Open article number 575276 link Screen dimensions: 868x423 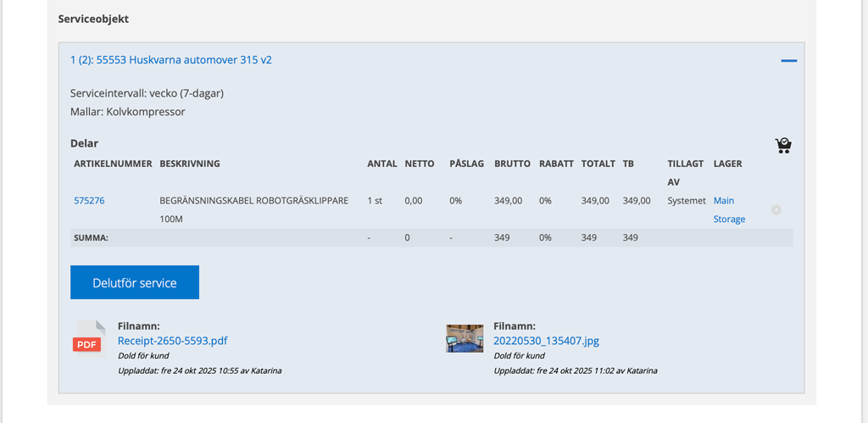[x=89, y=201]
